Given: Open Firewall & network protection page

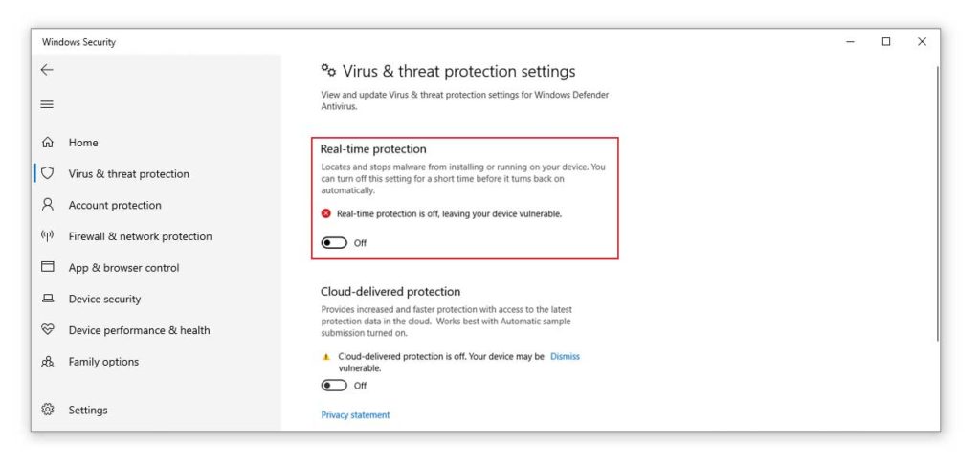Looking at the screenshot, I should 140,236.
